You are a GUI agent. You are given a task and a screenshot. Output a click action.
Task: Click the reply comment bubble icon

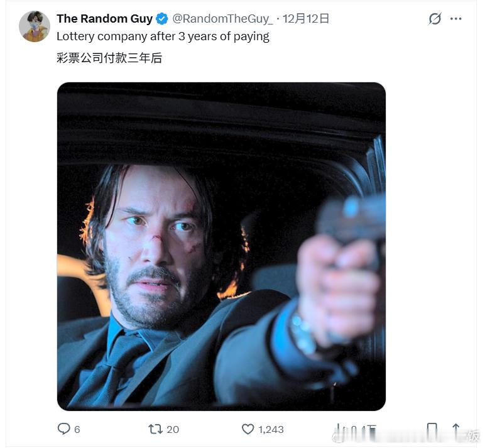click(x=64, y=429)
